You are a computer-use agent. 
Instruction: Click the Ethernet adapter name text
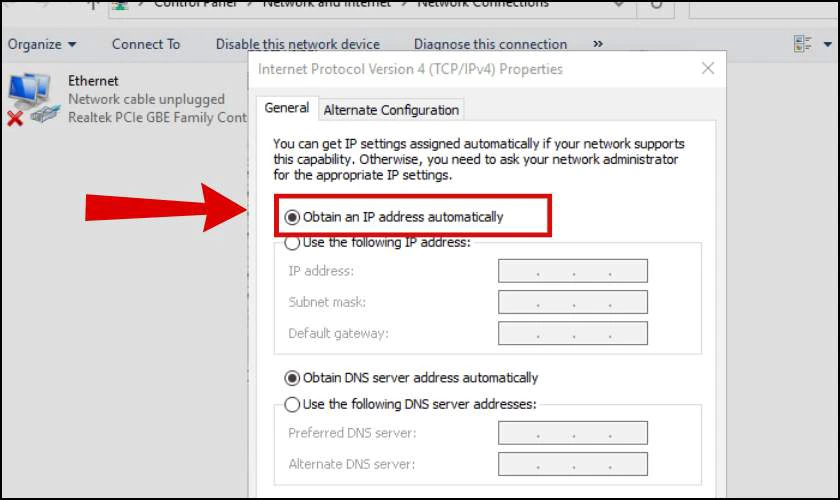click(93, 81)
